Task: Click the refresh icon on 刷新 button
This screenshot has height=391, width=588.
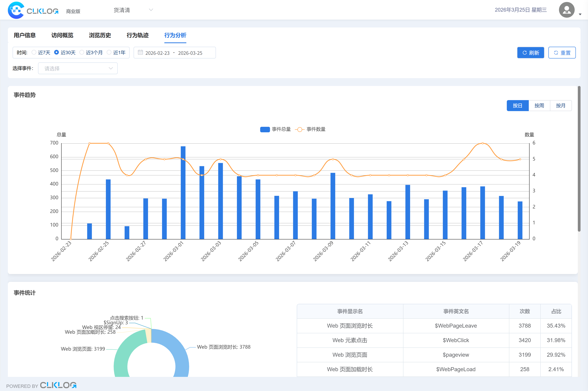Action: pyautogui.click(x=524, y=53)
